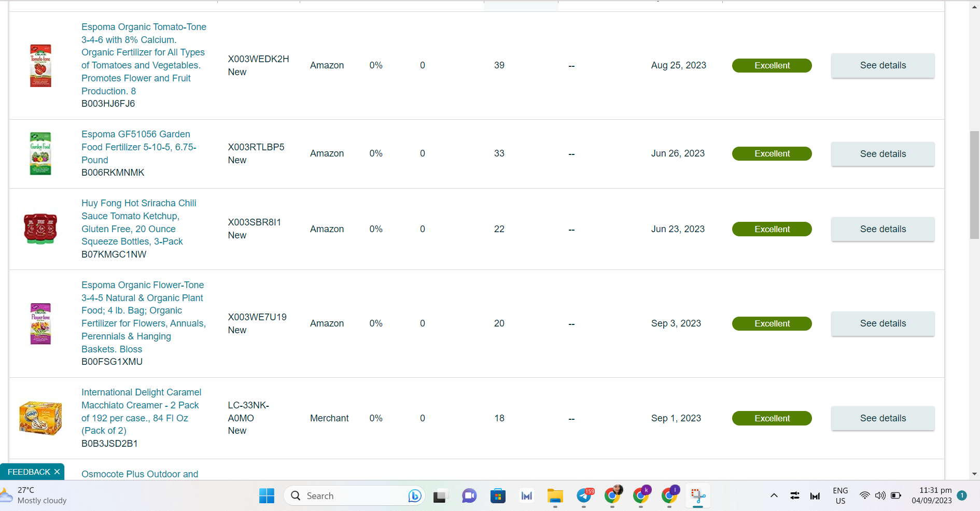Open the IMI icon in system tray

tap(815, 496)
